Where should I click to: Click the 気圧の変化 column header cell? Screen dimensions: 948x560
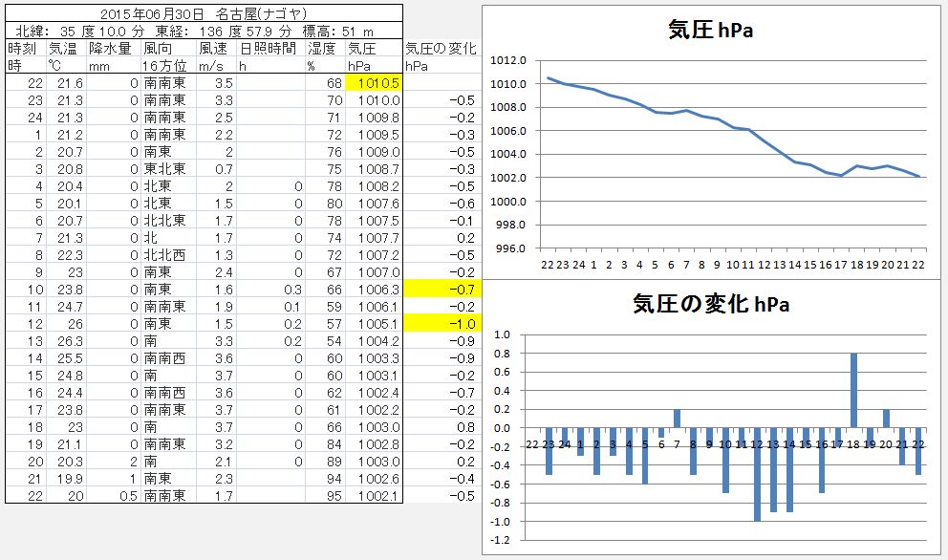pyautogui.click(x=441, y=48)
